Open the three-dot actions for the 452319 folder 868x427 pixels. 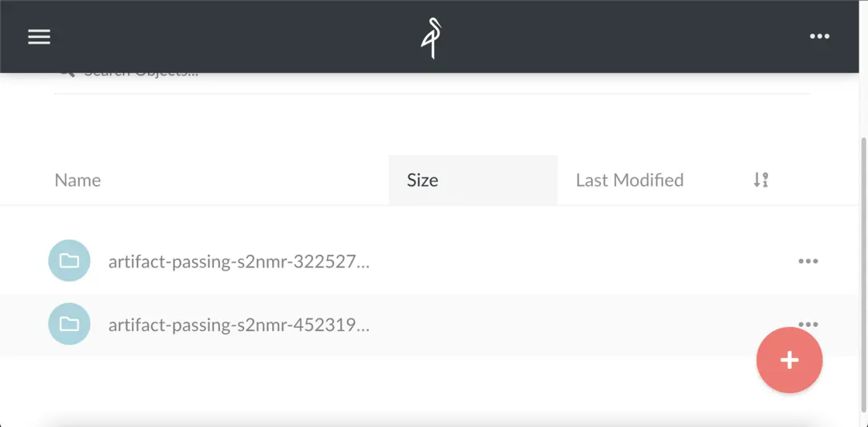(x=808, y=323)
